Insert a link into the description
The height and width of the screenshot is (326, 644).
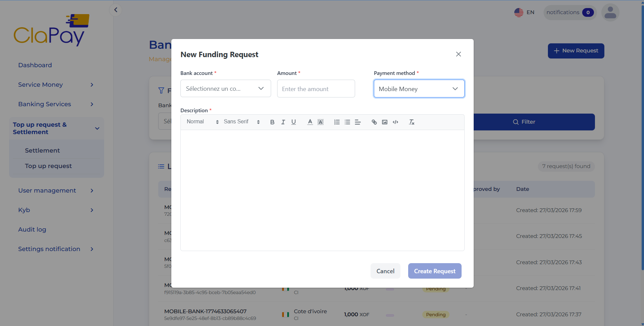click(x=374, y=122)
